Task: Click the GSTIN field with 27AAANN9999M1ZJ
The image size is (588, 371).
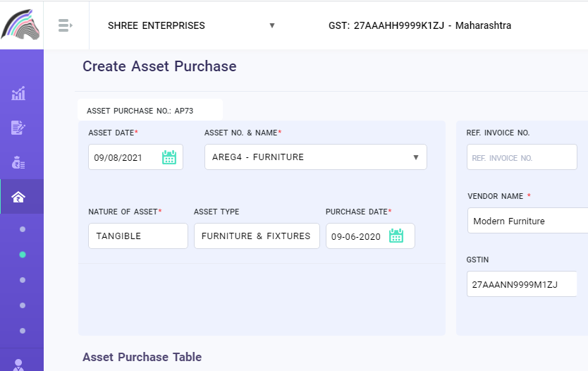Action: click(521, 284)
